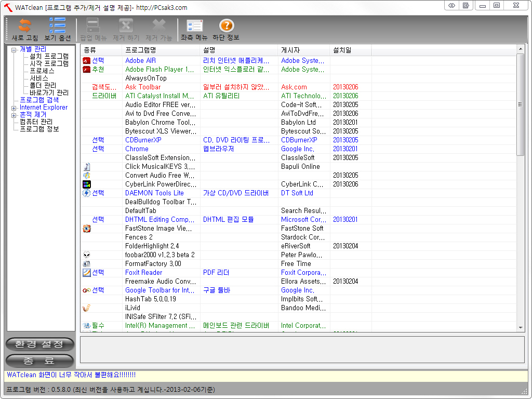Click the CyberLink PowerDirector row icon

point(87,184)
